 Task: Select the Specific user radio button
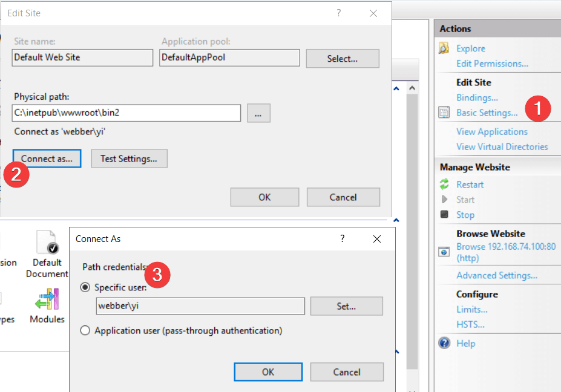point(85,287)
